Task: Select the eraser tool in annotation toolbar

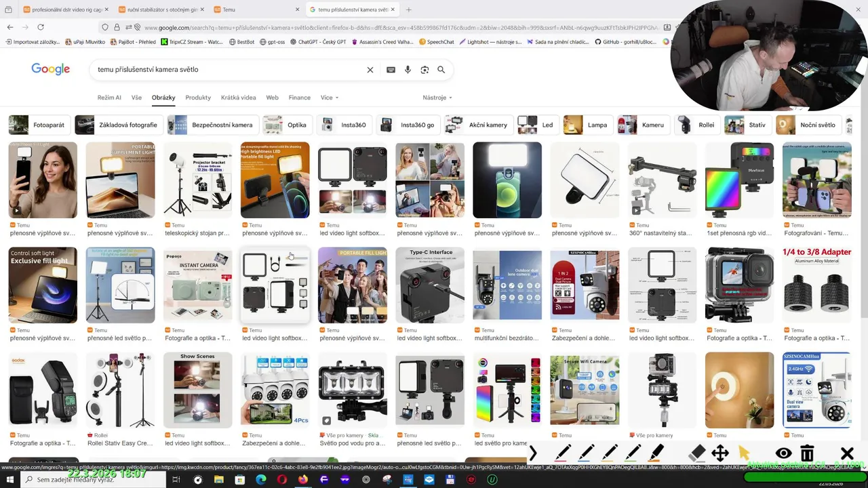Action: click(697, 453)
